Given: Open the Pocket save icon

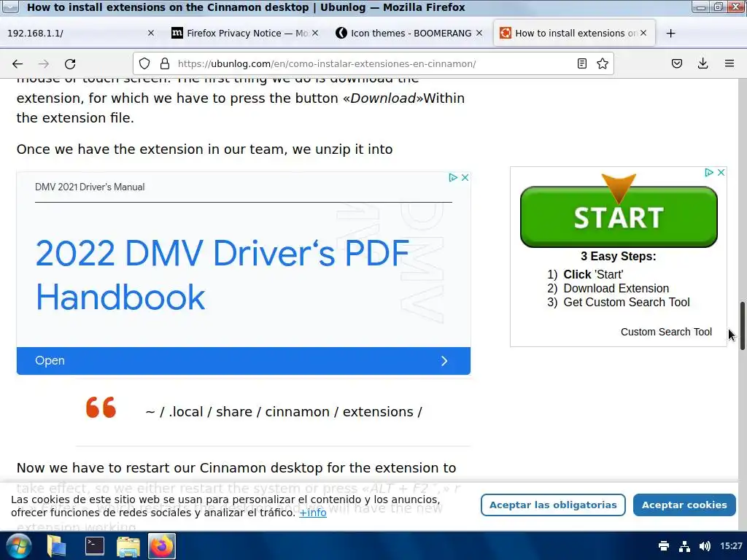Looking at the screenshot, I should point(677,63).
